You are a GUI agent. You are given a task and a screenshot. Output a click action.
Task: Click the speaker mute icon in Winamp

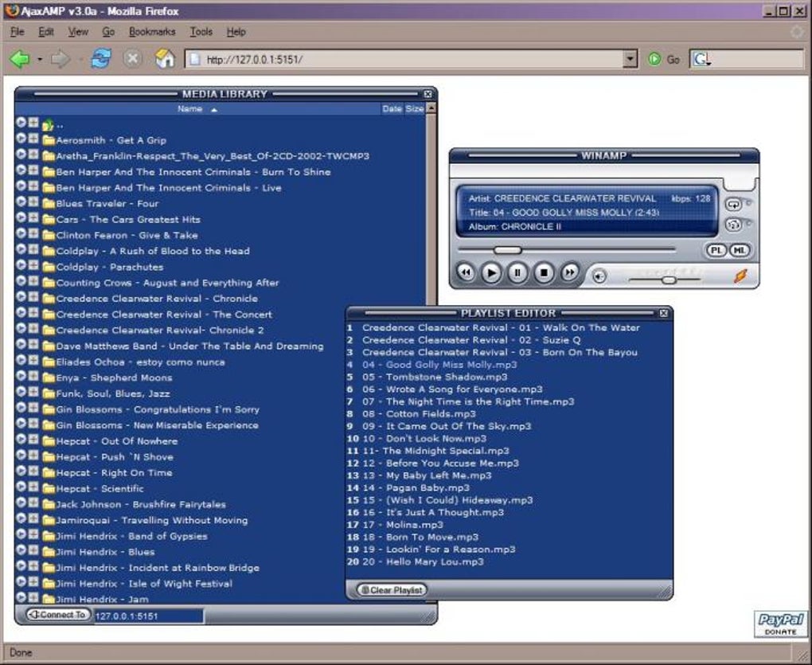pos(599,276)
